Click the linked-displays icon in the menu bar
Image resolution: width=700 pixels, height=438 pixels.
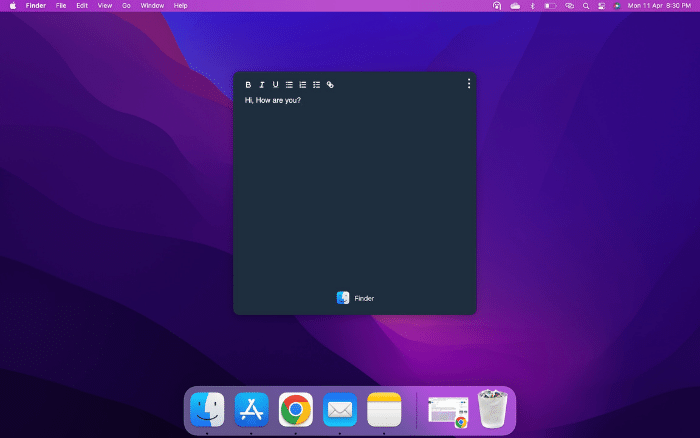[569, 6]
